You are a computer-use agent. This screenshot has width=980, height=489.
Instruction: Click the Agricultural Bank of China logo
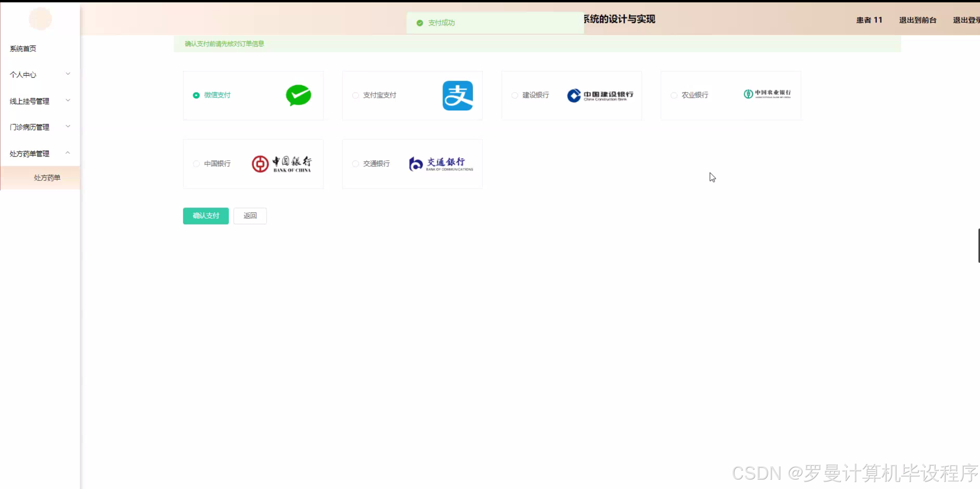[x=767, y=94]
